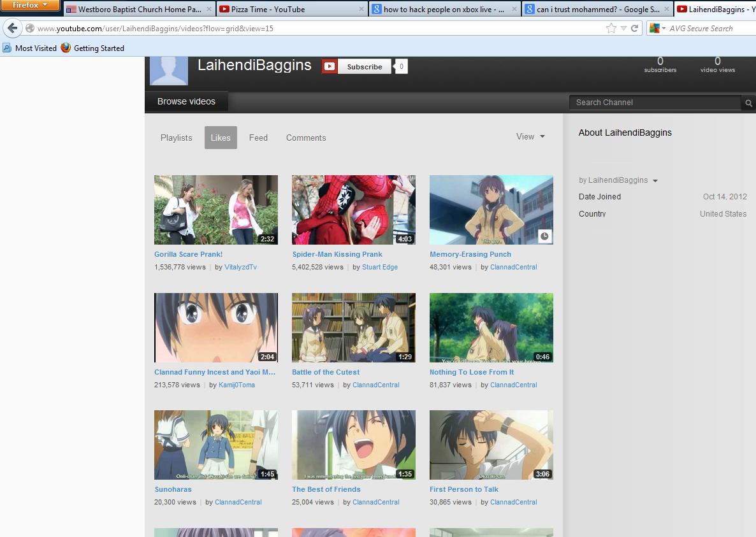Click the YouTube favicon on LaihendiBaggins tab
Screen dimensions: 756x537
point(682,9)
